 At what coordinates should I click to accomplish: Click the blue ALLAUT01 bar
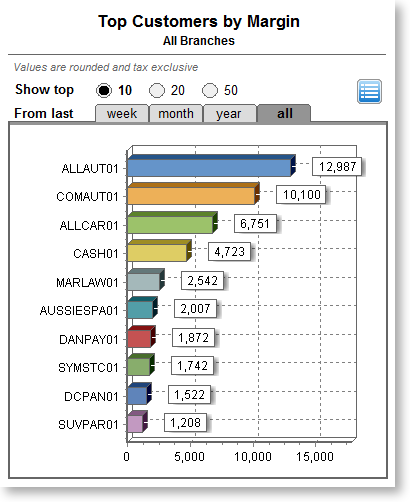pyautogui.click(x=211, y=165)
